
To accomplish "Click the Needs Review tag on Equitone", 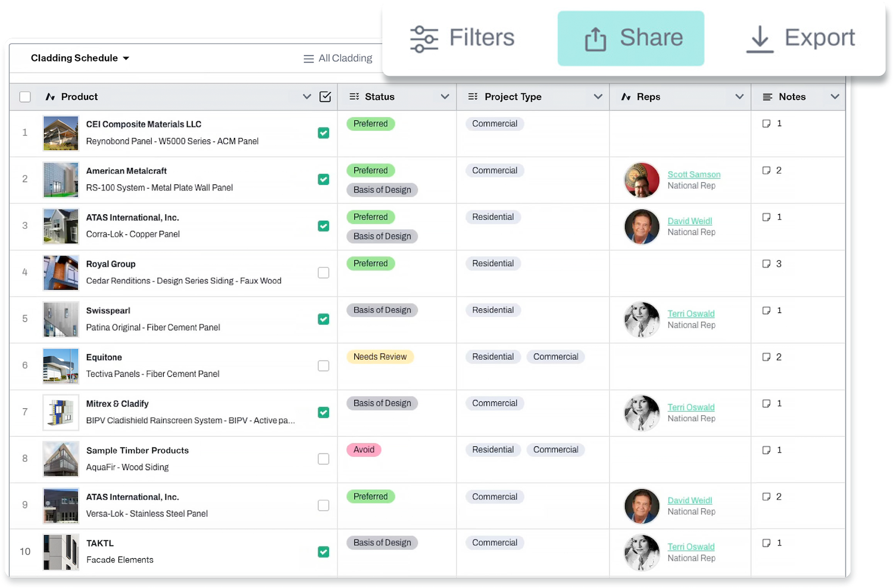I will (x=380, y=357).
